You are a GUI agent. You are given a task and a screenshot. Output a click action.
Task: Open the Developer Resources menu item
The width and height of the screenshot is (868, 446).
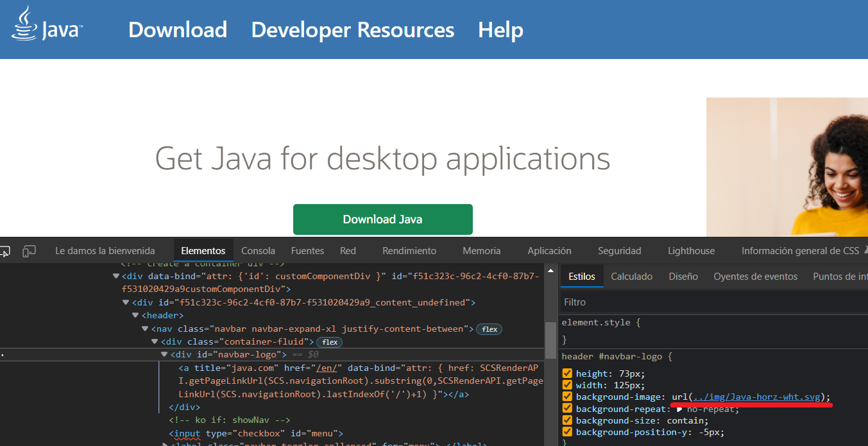(353, 30)
